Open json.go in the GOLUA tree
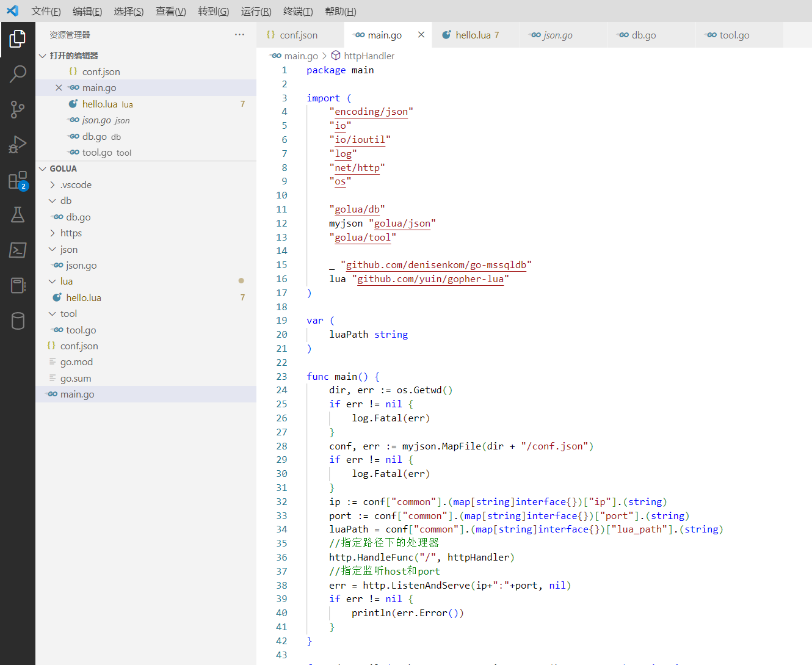The width and height of the screenshot is (812, 665). (x=146, y=265)
